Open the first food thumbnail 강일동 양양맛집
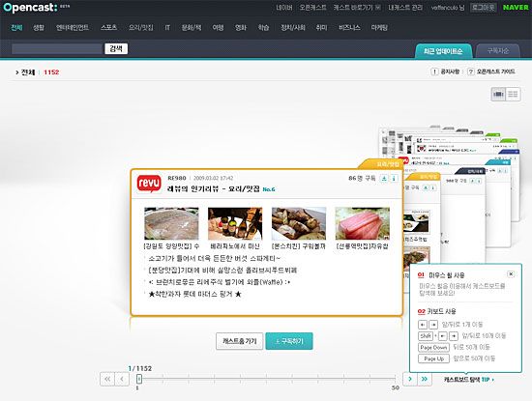532x401 pixels. [x=171, y=224]
